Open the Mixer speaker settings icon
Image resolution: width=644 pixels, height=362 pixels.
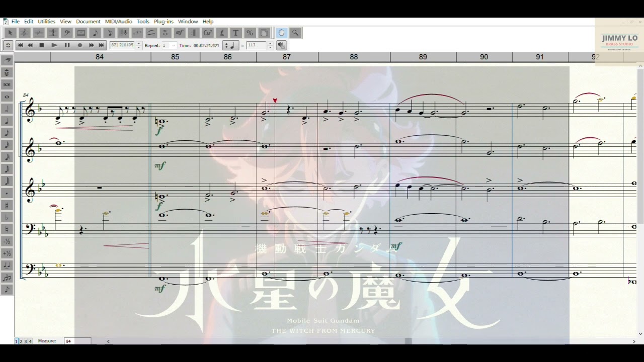click(x=281, y=45)
